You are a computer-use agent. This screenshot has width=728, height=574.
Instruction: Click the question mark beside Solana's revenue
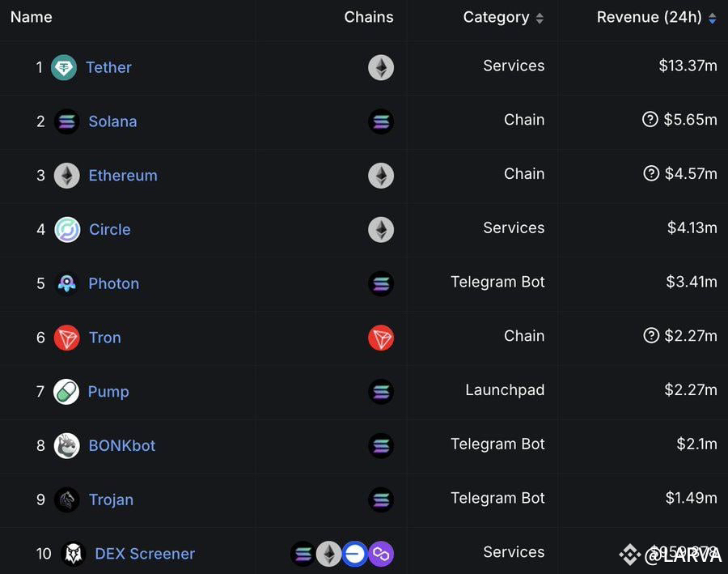click(650, 119)
